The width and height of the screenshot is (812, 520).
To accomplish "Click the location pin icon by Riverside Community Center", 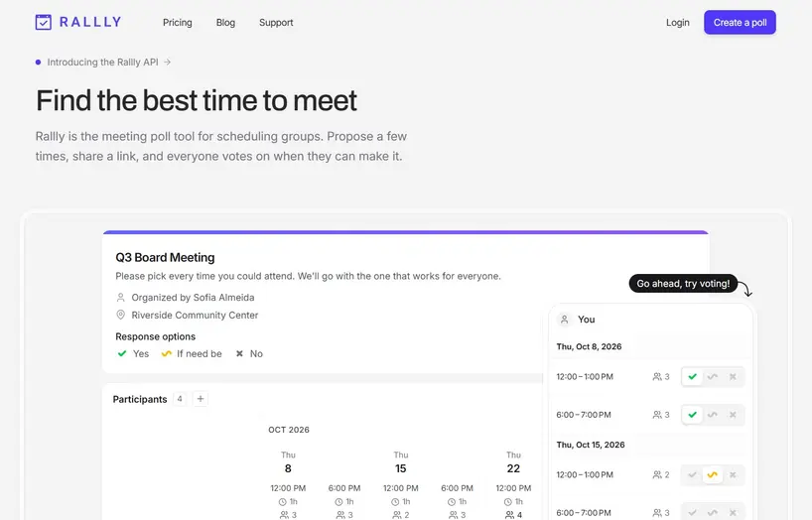I will (121, 315).
